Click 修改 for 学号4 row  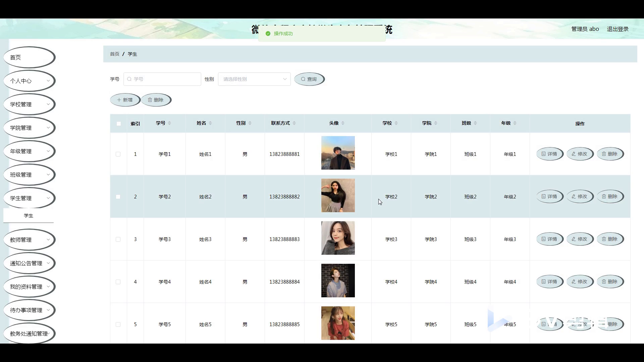[580, 282]
